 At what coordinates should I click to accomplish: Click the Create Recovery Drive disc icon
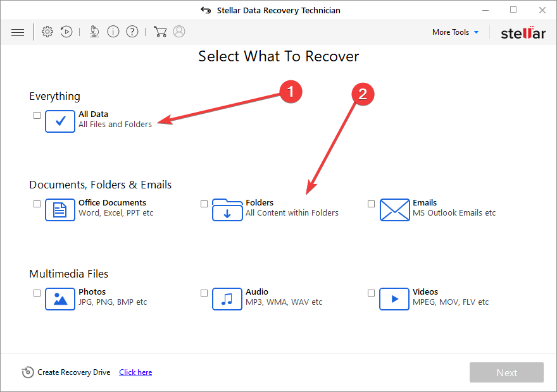click(x=27, y=372)
